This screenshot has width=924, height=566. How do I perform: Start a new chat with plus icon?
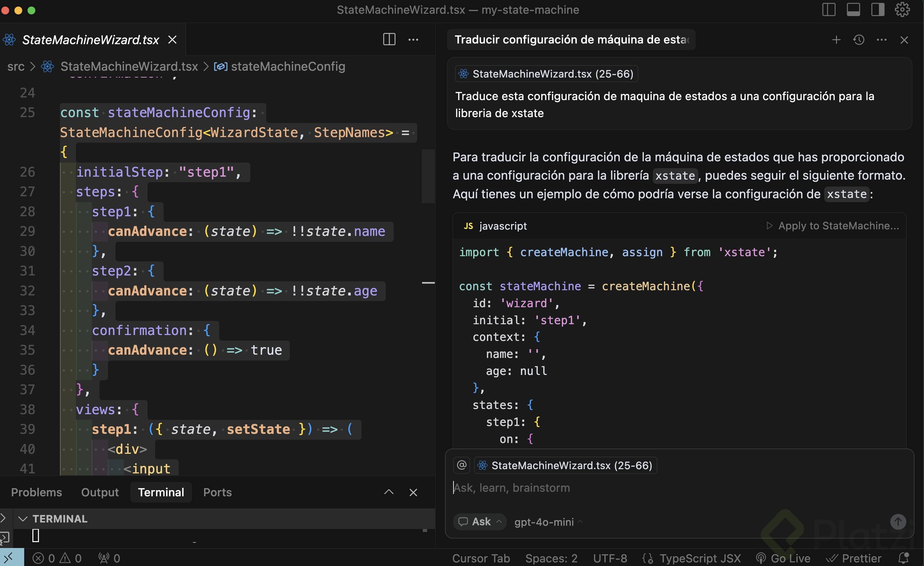[836, 40]
